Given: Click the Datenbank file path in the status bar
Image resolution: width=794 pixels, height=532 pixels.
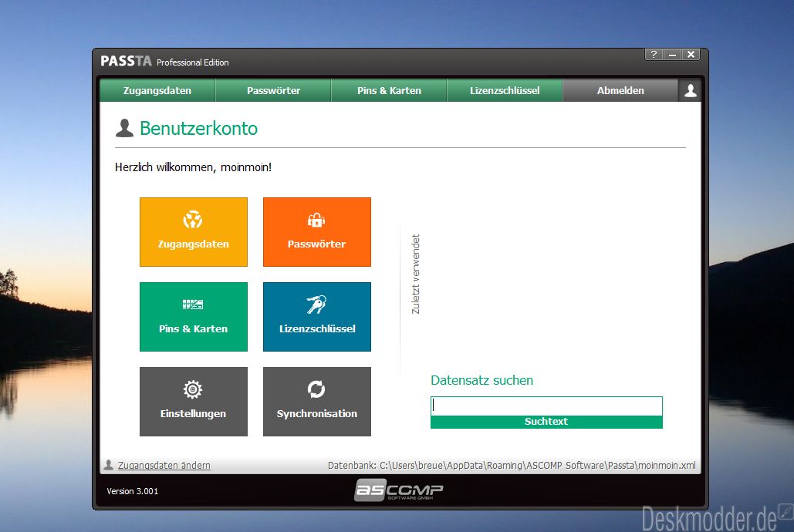Looking at the screenshot, I should point(512,465).
